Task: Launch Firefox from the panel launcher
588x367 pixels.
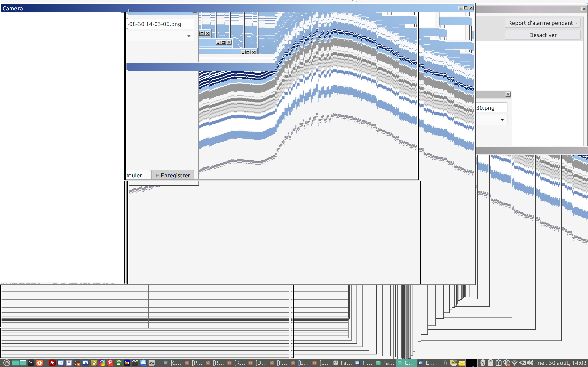Action: pos(39,363)
